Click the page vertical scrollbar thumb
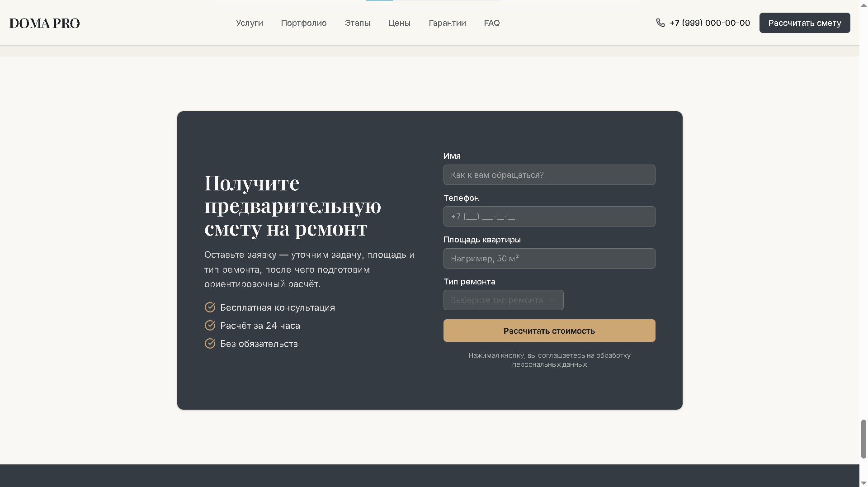 pyautogui.click(x=863, y=439)
